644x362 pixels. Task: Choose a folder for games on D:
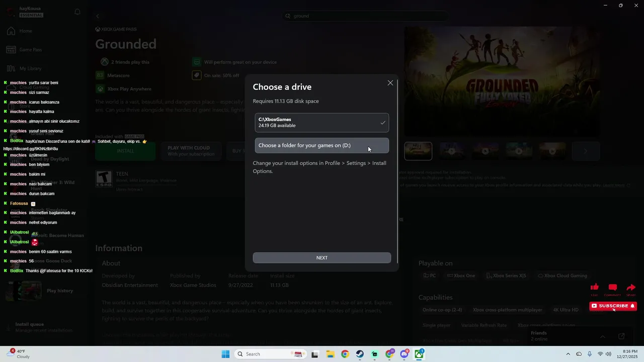(321, 145)
